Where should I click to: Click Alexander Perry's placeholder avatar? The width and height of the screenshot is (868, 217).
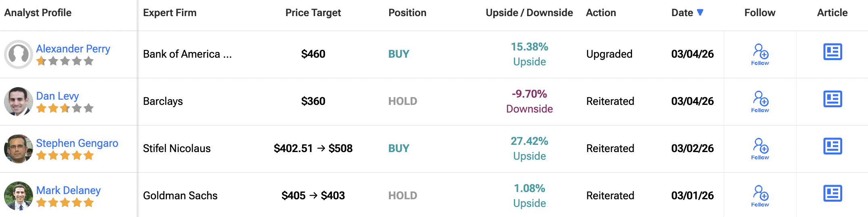click(19, 54)
